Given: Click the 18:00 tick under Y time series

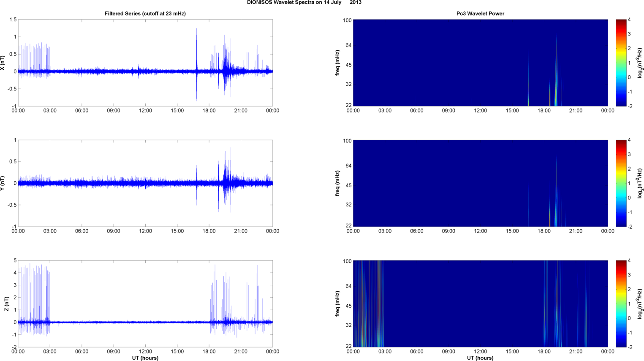Looking at the screenshot, I should [209, 231].
